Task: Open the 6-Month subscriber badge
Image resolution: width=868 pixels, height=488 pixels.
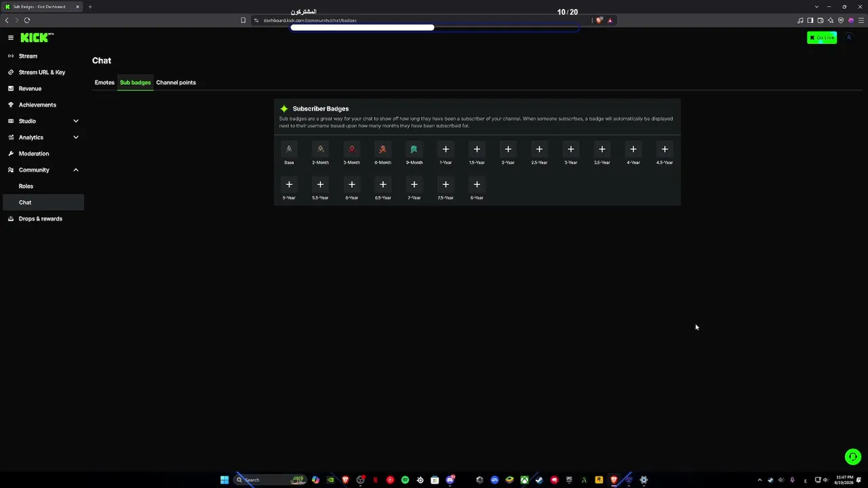Action: (382, 149)
